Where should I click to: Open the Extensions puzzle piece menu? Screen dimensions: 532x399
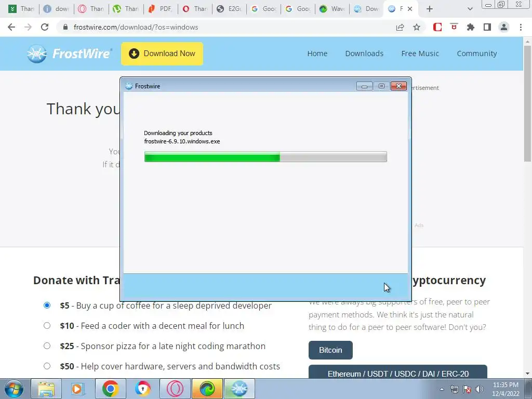tap(471, 27)
